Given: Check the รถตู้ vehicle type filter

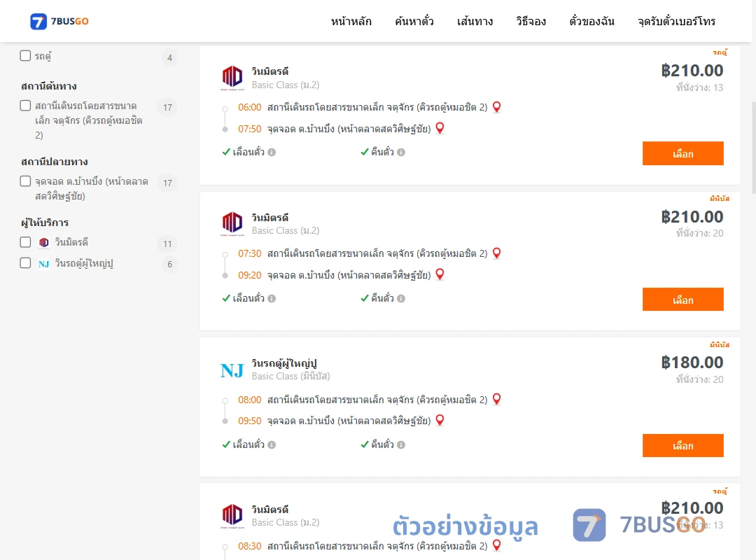Looking at the screenshot, I should (x=26, y=55).
